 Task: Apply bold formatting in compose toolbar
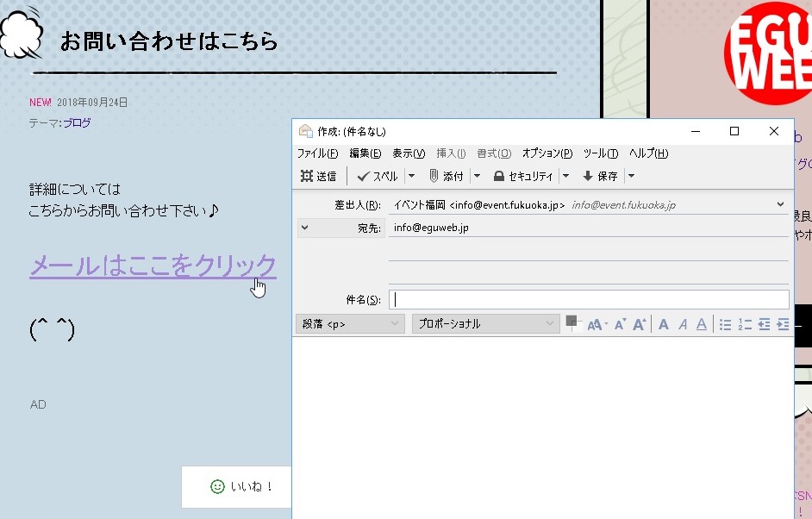pos(663,324)
